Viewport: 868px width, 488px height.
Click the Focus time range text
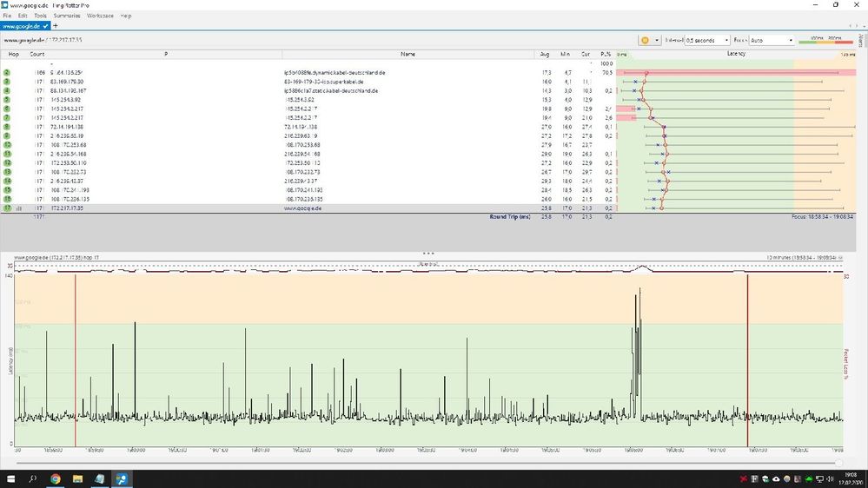[x=822, y=217]
